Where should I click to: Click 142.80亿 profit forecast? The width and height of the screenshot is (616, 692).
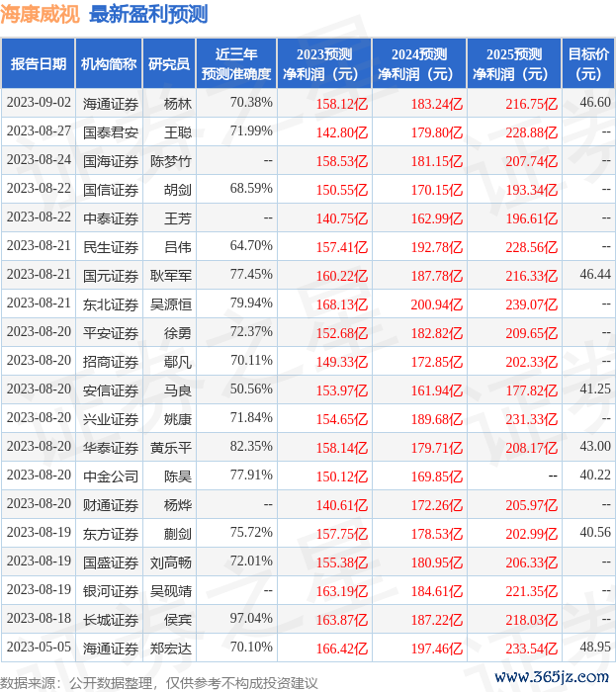(x=342, y=132)
